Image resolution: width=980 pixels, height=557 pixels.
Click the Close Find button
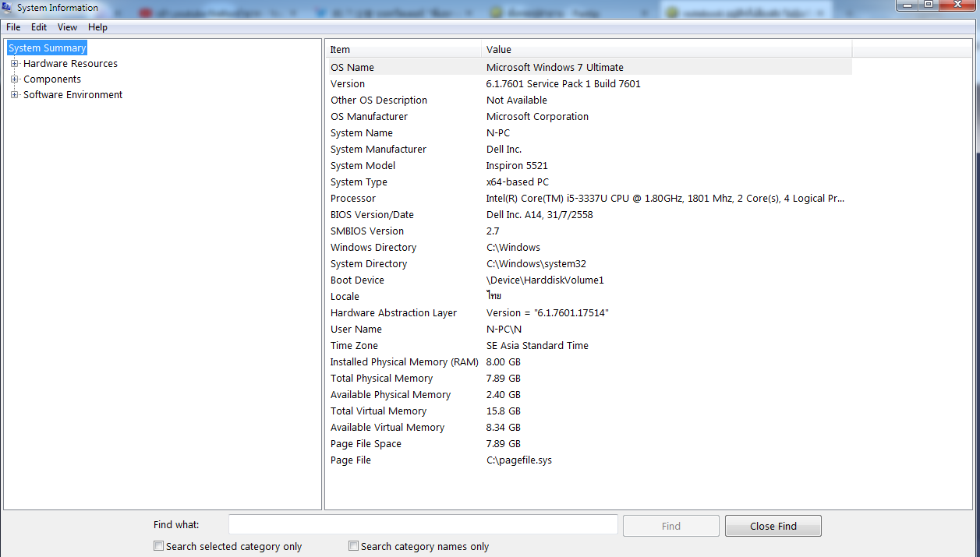tap(773, 526)
